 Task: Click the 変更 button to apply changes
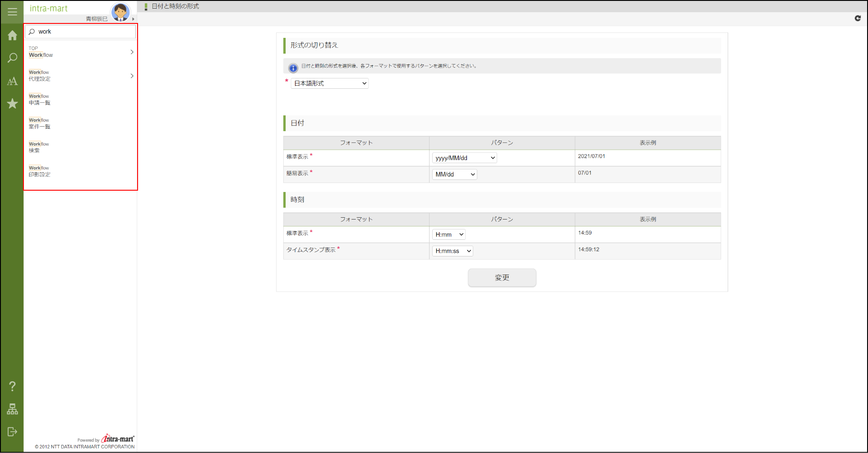tap(502, 278)
